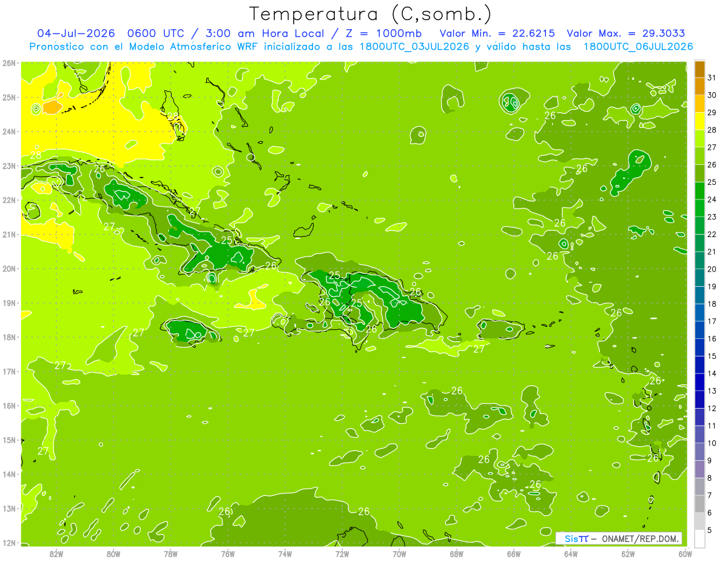Click the dark blue swatch between 13 and 14
This screenshot has width=728, height=562.
coord(699,382)
